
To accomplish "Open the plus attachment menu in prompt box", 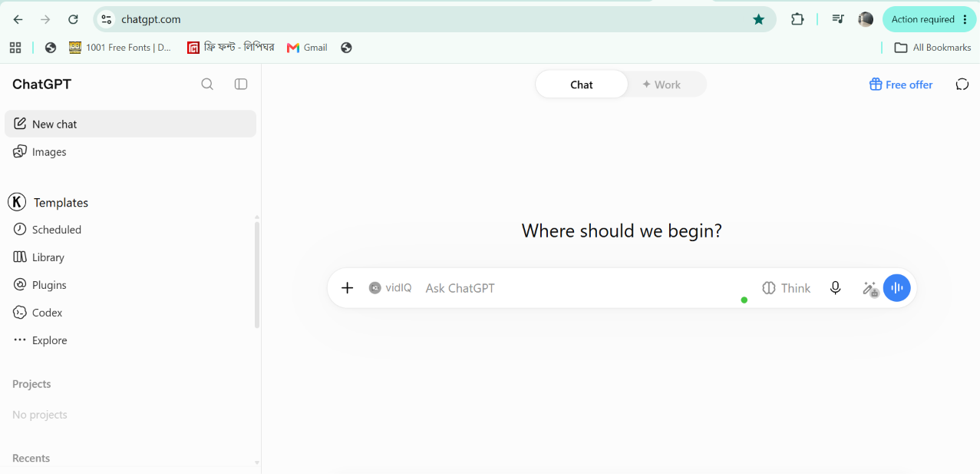I will [348, 288].
